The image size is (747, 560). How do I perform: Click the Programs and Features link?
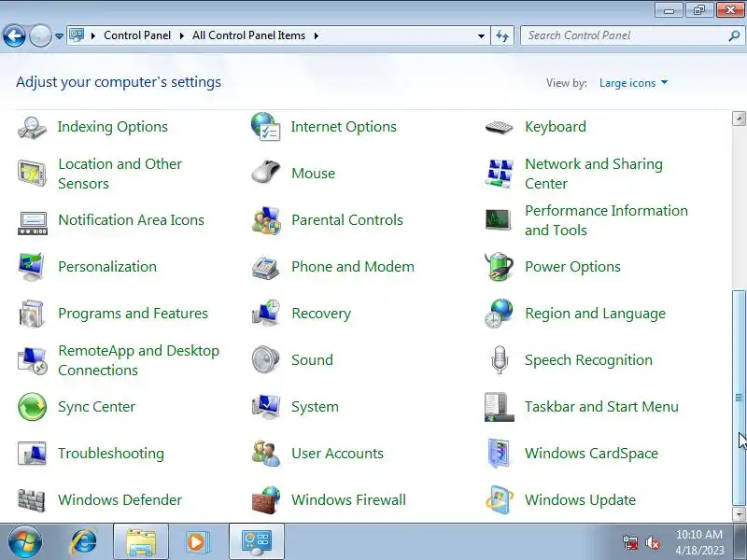coord(133,314)
